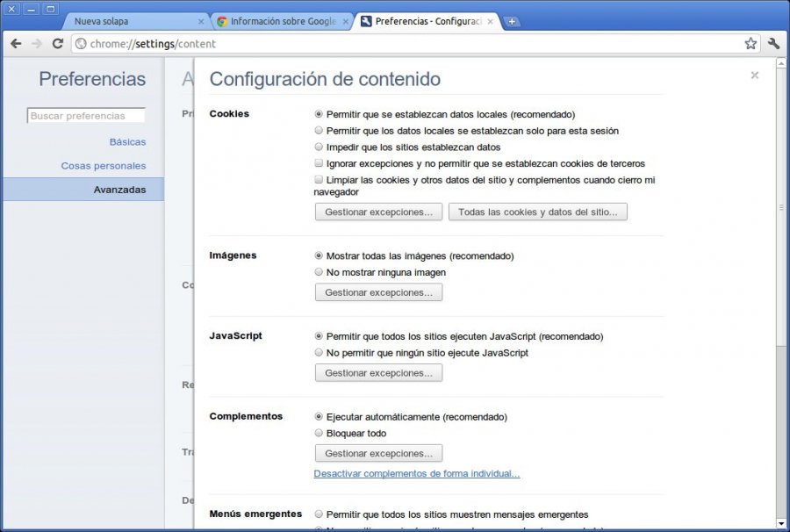Click the forward navigation arrow
Image resolution: width=790 pixels, height=532 pixels.
pyautogui.click(x=37, y=44)
